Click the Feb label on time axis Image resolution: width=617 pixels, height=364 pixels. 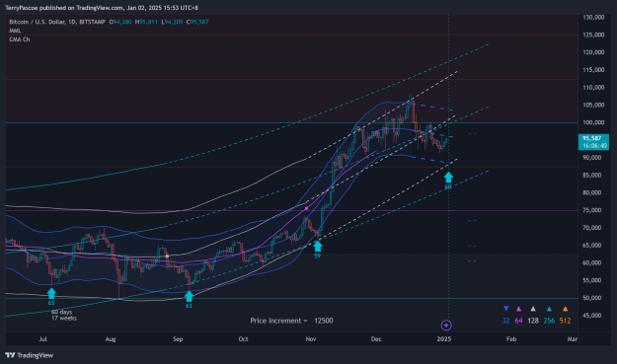511,338
